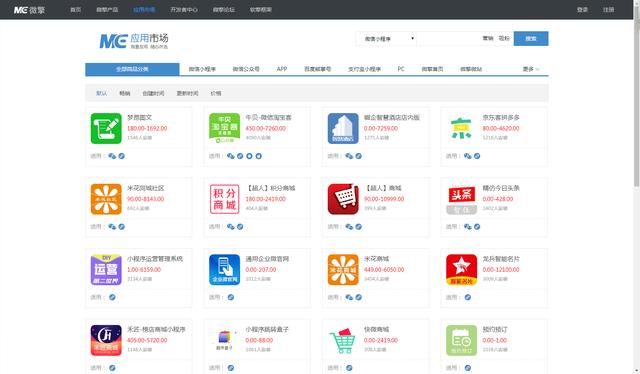Click the price 180.00-1692.00

[x=147, y=128]
